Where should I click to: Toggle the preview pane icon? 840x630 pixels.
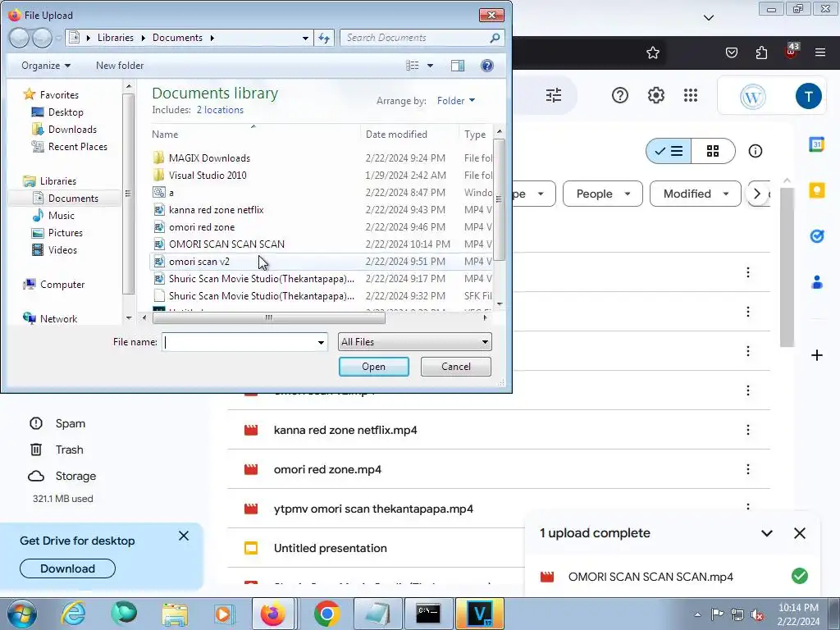click(x=458, y=66)
